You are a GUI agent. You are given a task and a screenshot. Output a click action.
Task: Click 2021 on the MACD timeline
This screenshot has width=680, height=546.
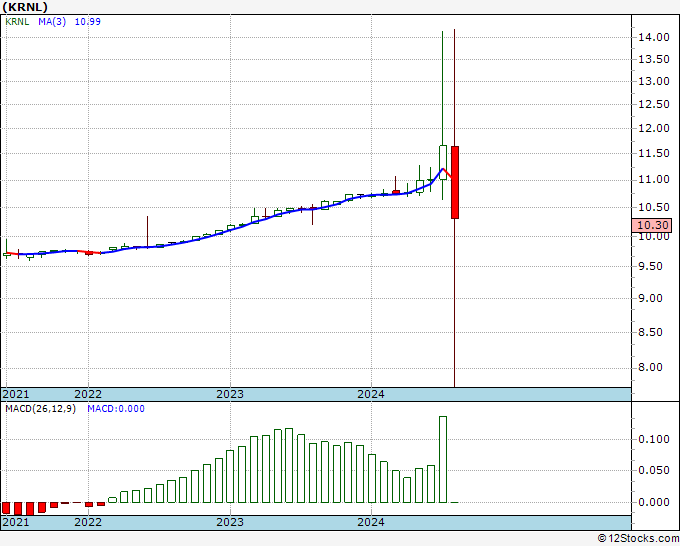pyautogui.click(x=16, y=522)
